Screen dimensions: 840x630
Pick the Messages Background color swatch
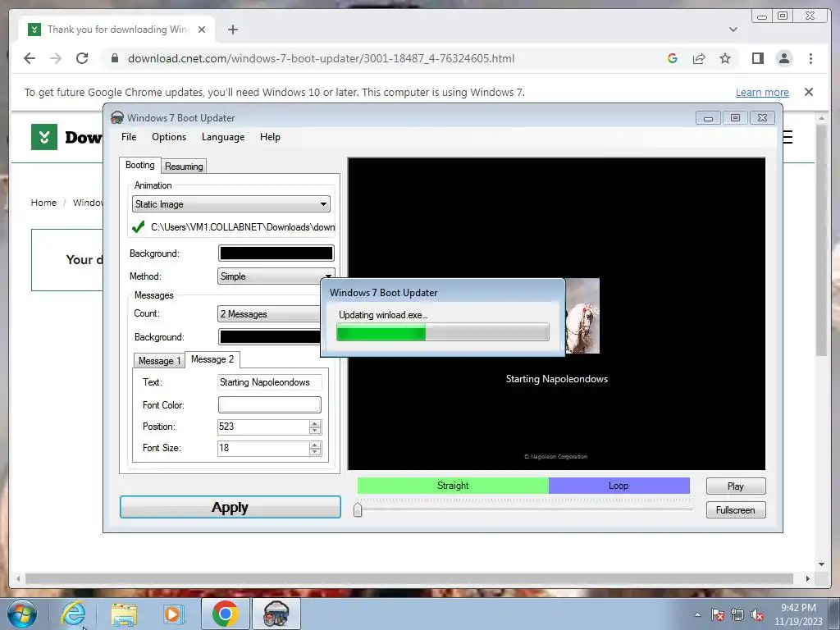(x=269, y=337)
